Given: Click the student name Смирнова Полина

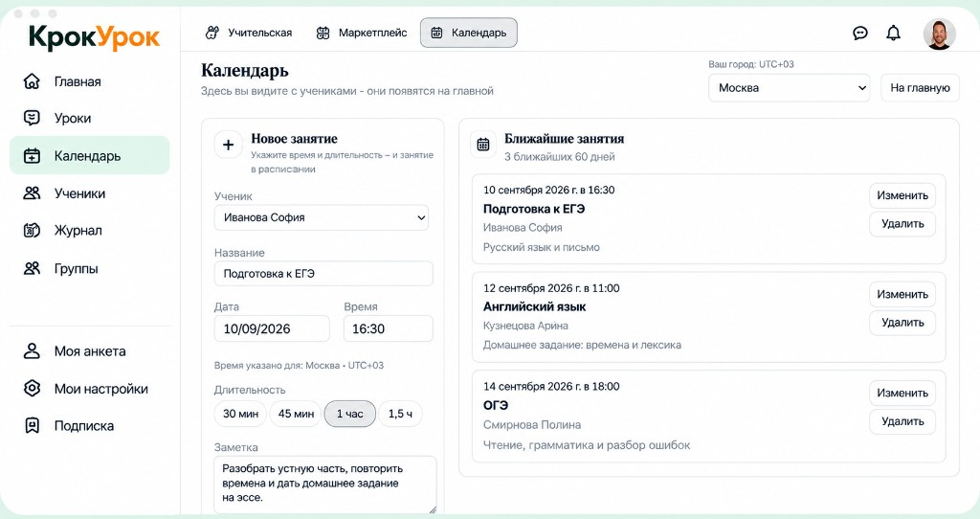Looking at the screenshot, I should (x=532, y=424).
